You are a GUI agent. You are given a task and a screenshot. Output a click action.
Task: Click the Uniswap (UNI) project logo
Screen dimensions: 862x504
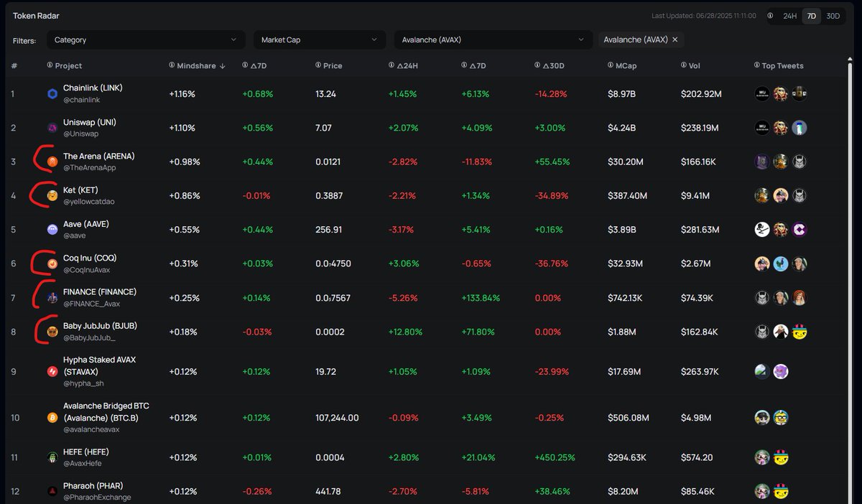(52, 128)
